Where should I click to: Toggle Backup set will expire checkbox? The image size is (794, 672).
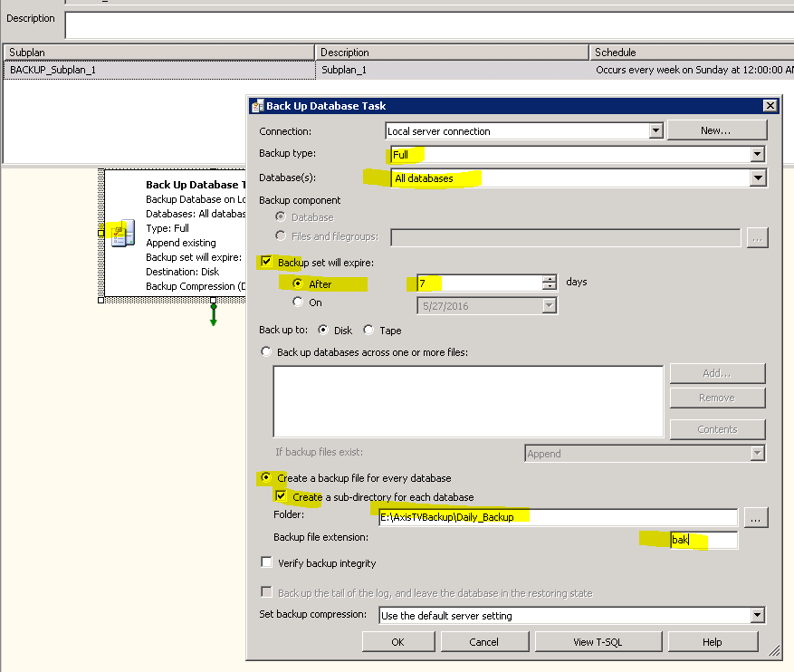(266, 262)
